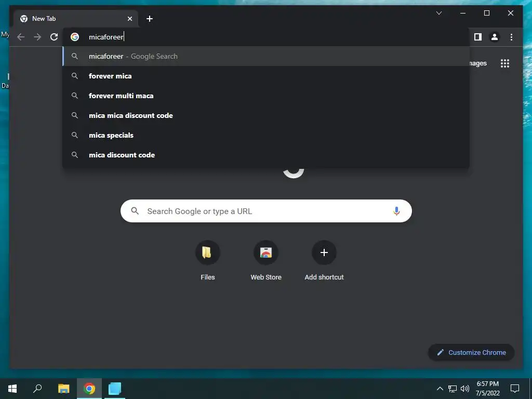Viewport: 532px width, 399px height.
Task: Reload the page with the refresh icon
Action: (54, 37)
